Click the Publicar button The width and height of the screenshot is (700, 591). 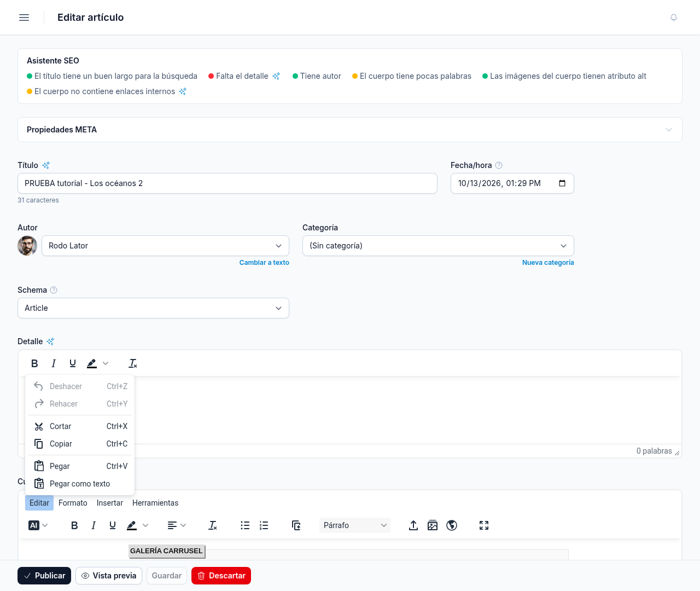pos(44,576)
